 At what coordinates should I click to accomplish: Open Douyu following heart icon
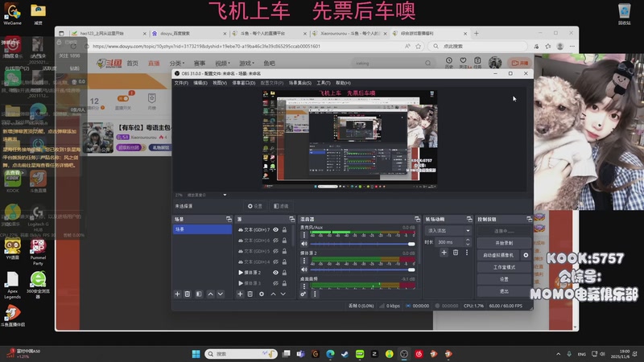pos(464,62)
